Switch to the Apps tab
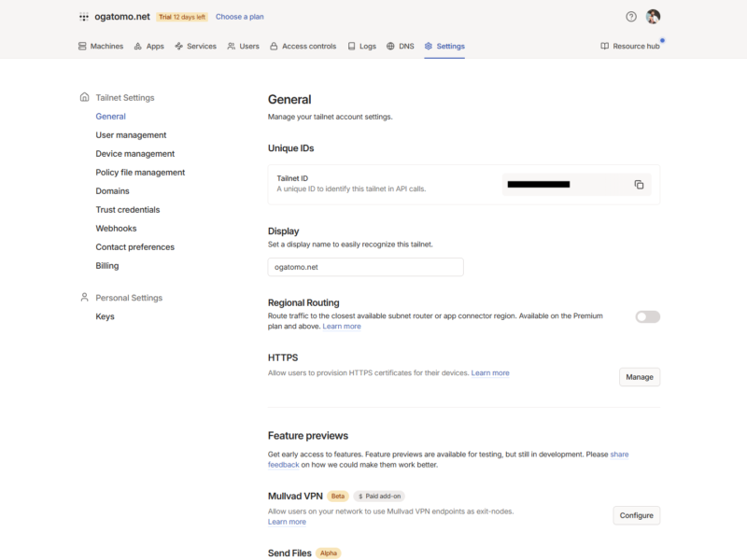 (x=148, y=46)
